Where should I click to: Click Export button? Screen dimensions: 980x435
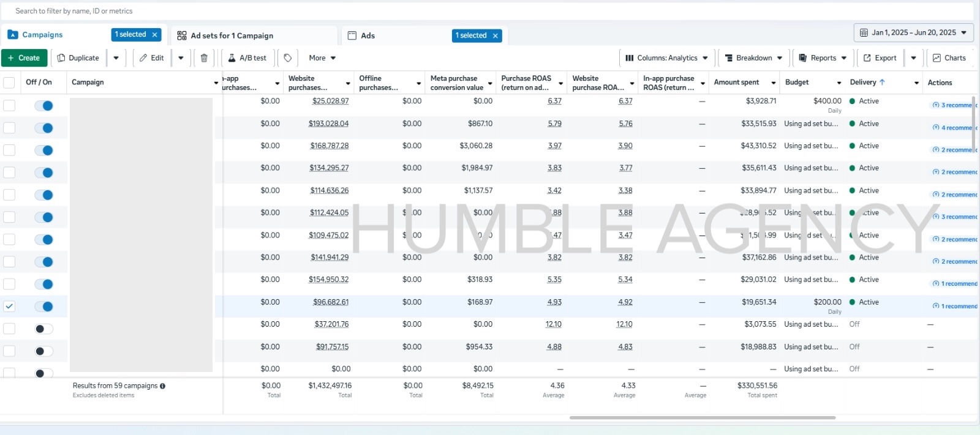coord(880,58)
